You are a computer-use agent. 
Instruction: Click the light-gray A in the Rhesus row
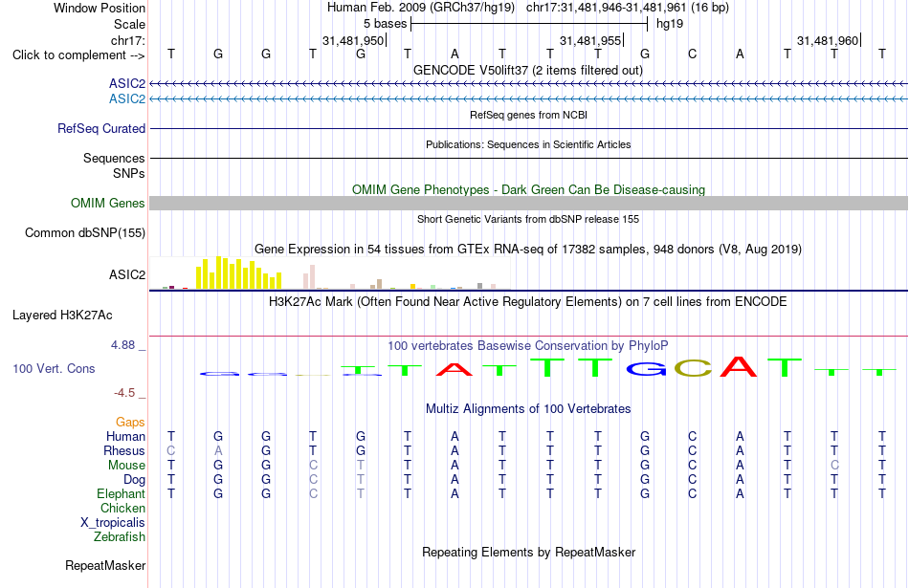[218, 450]
